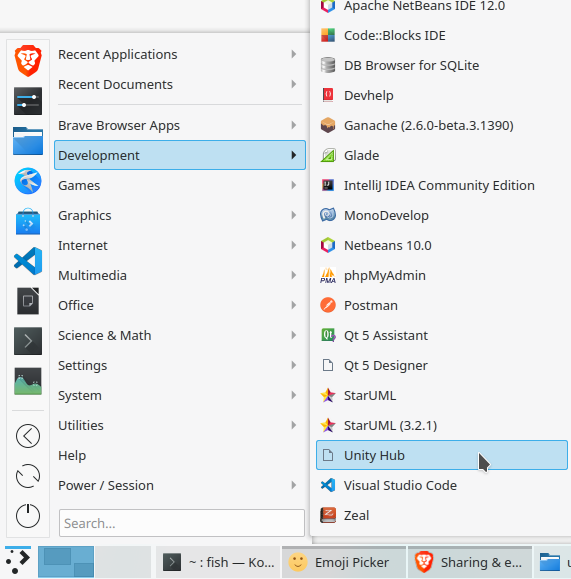
Task: Click the application launcher button in taskbar
Action: (x=18, y=562)
